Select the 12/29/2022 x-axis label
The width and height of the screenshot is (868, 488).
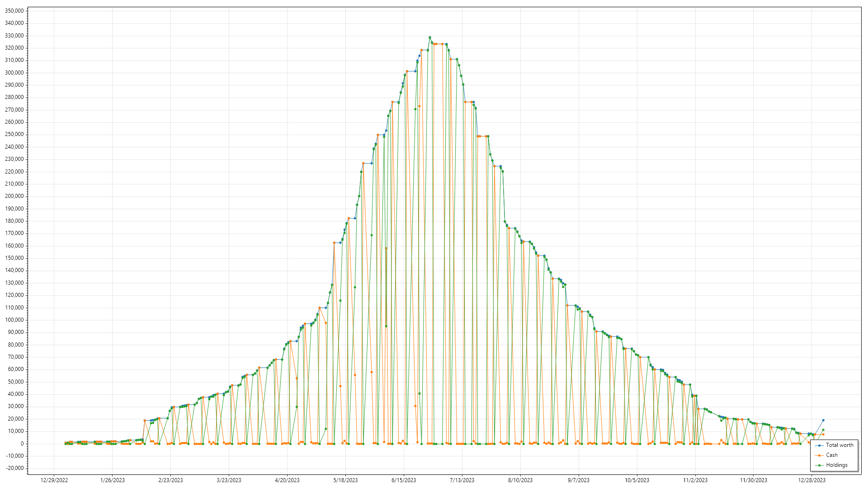click(x=54, y=480)
